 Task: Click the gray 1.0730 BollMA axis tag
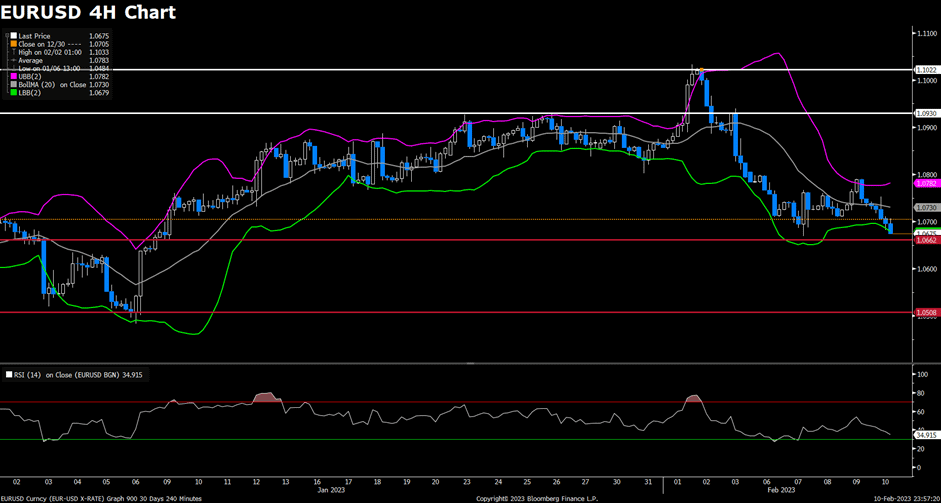point(926,207)
